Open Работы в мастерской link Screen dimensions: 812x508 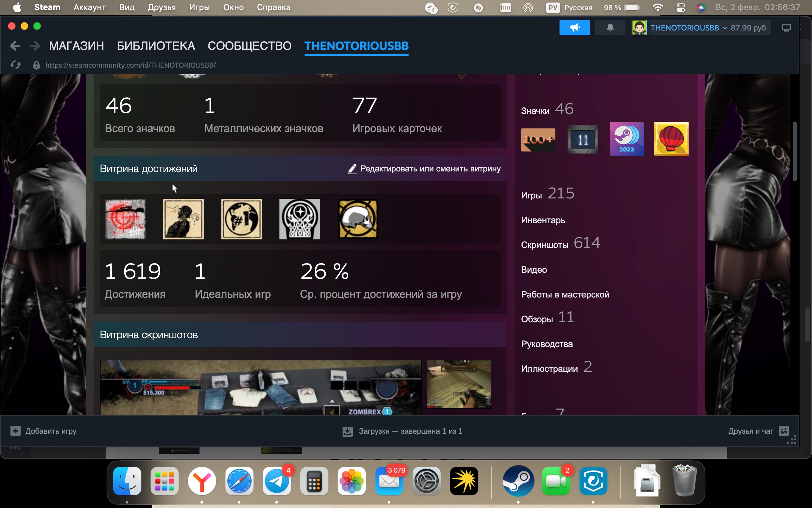click(565, 295)
